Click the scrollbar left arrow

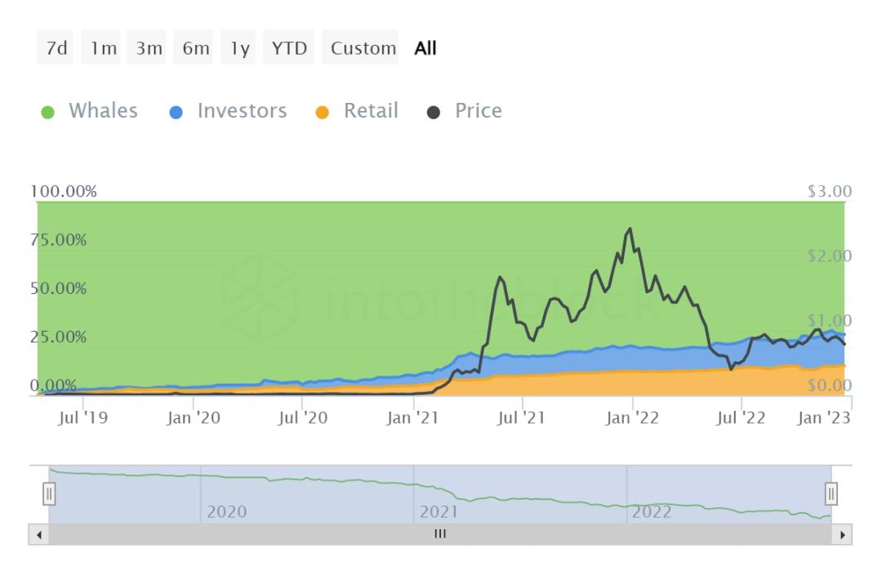click(x=38, y=535)
